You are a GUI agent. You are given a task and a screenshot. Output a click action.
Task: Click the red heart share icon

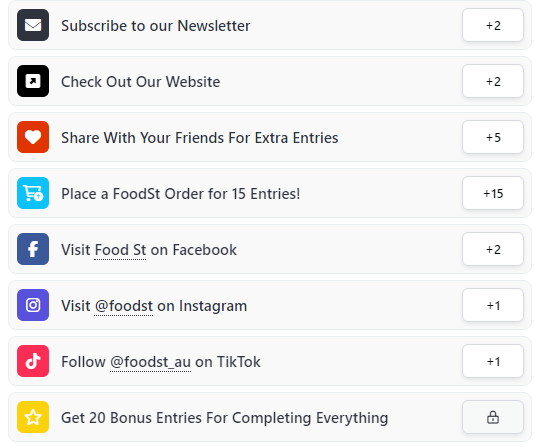click(33, 137)
